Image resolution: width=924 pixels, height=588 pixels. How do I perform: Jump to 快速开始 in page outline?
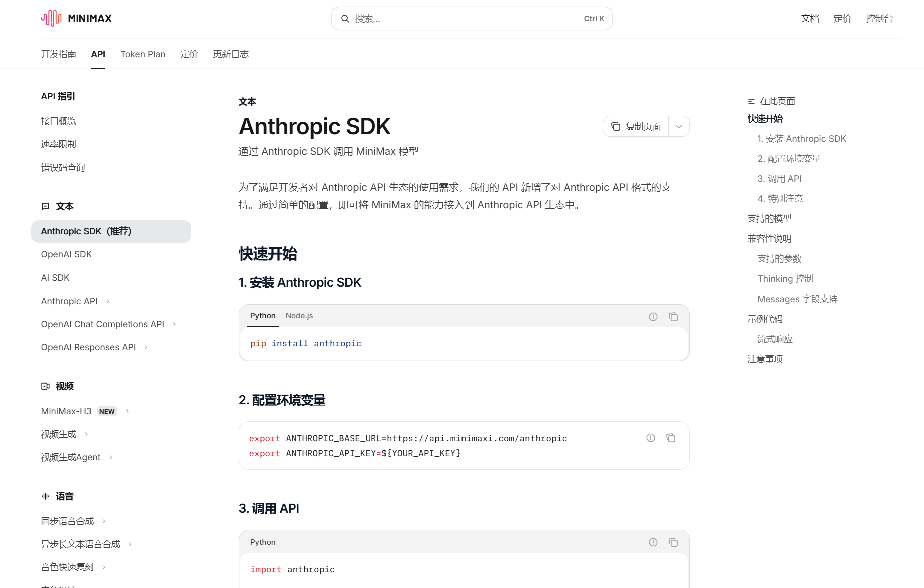(x=765, y=119)
